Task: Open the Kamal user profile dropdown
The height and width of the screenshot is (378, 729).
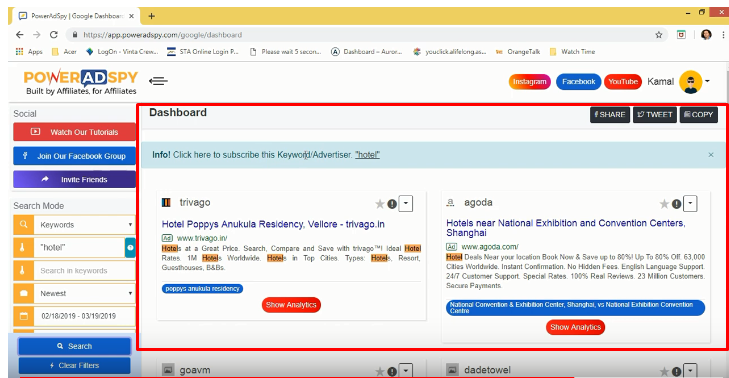Action: [707, 81]
